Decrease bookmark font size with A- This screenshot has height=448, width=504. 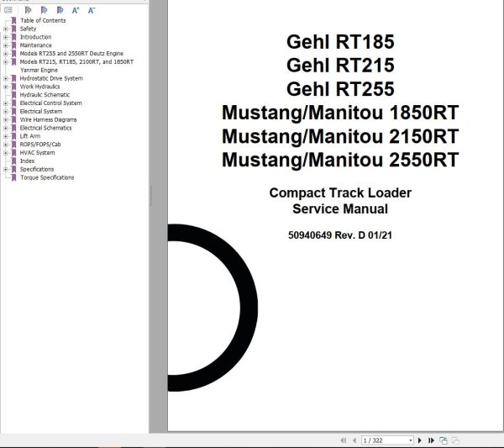pos(92,10)
